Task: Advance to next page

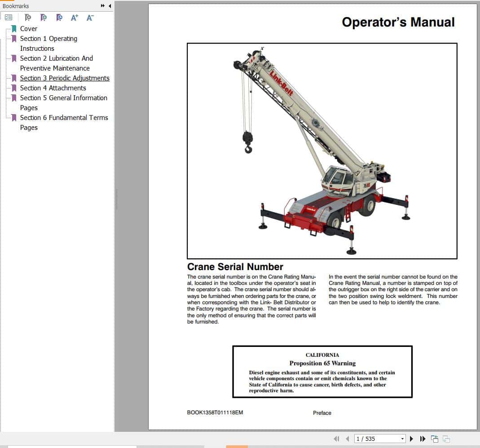Action: click(411, 439)
